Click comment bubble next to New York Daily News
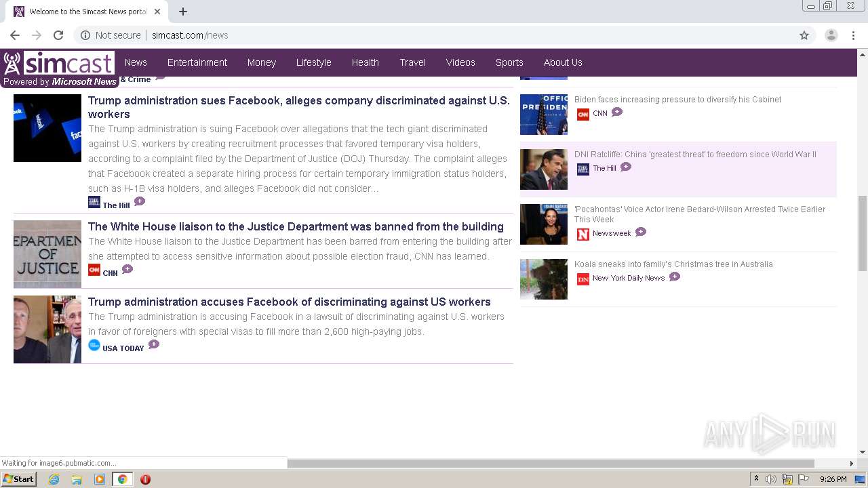868x488 pixels. coord(675,277)
